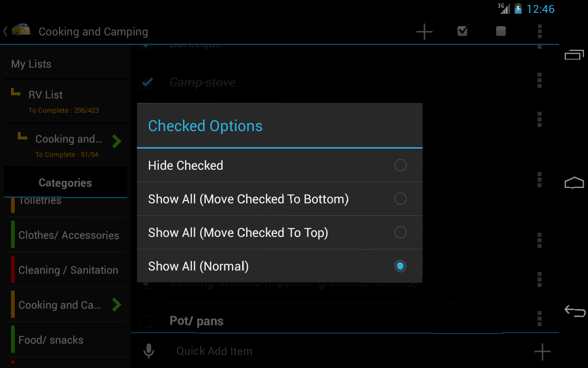Expand the Cooking and Ca... category arrow
Image resolution: width=588 pixels, height=368 pixels.
(117, 304)
